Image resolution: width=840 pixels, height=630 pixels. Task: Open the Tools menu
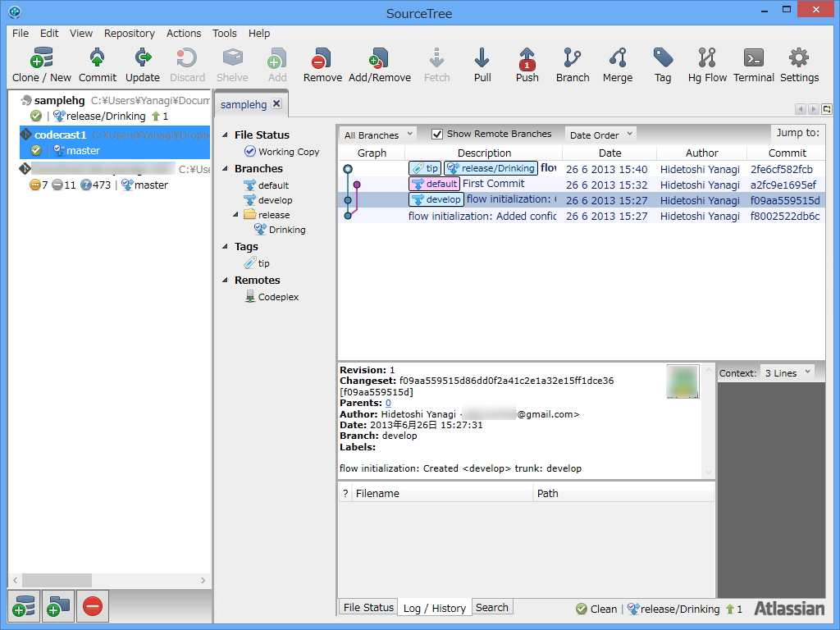225,33
